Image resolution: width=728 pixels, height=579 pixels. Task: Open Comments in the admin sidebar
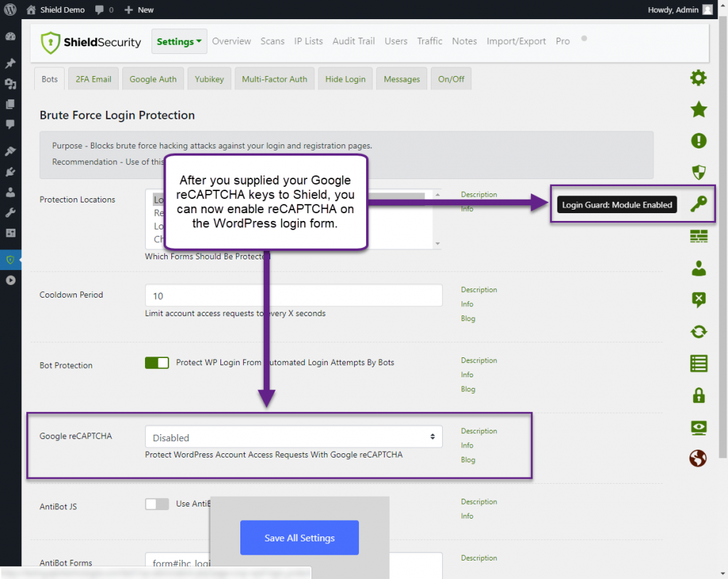point(10,124)
